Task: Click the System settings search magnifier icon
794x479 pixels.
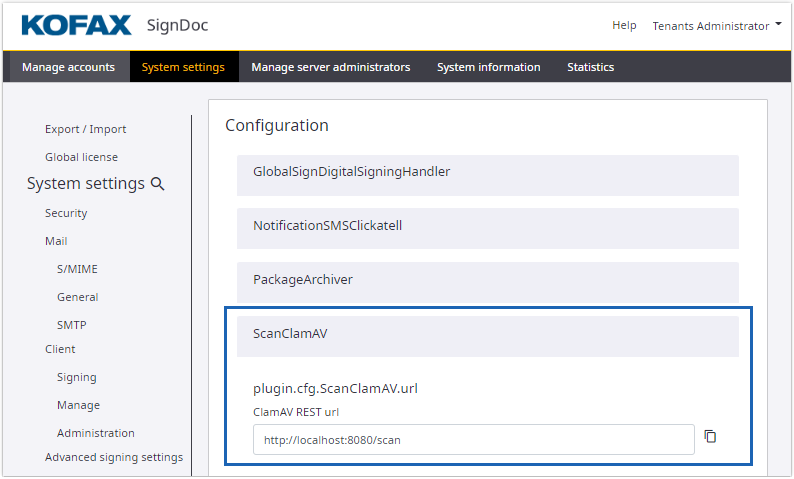Action: click(x=157, y=184)
